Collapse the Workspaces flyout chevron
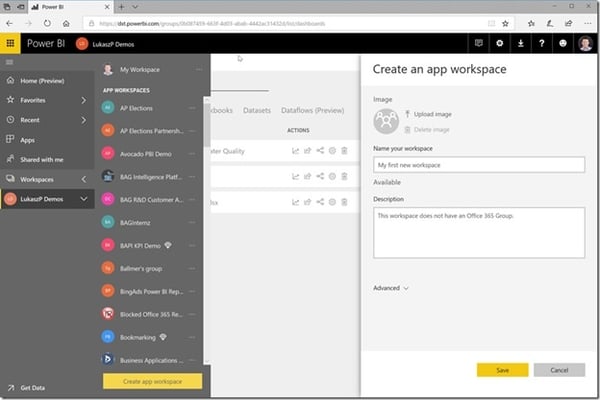Image resolution: width=600 pixels, height=400 pixels. click(x=83, y=179)
